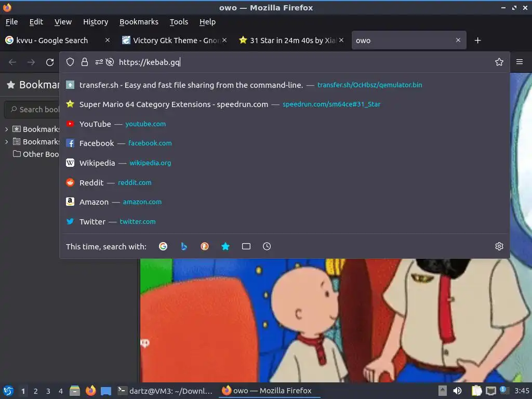Image resolution: width=532 pixels, height=399 pixels.
Task: Select Super Mario 64 Category Extensions suggestion
Action: point(285,104)
